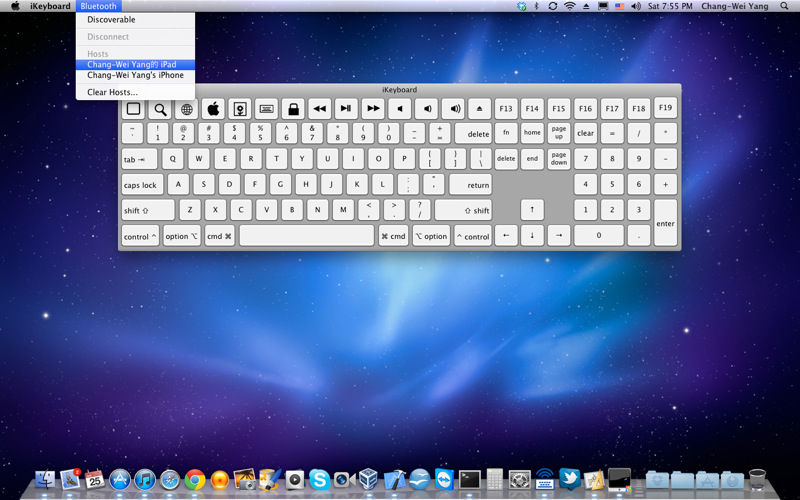The image size is (800, 500).
Task: Click the volume down key
Action: coord(426,109)
